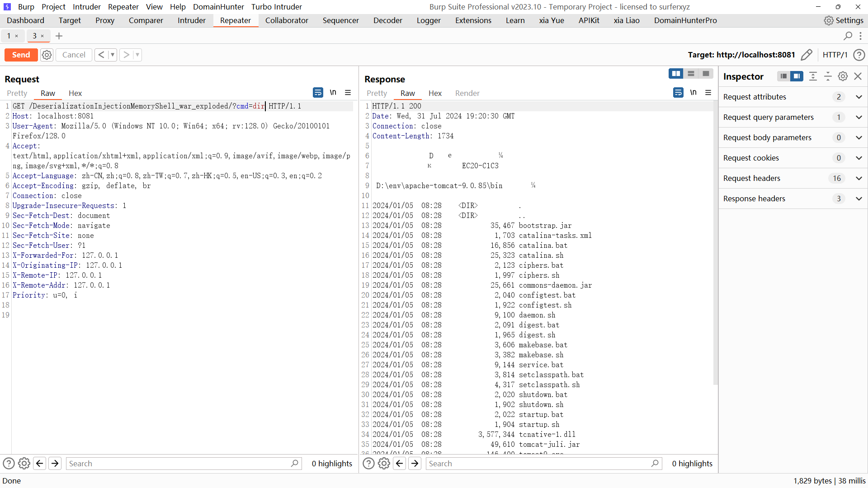Close Repeater tab 3

[x=42, y=36]
